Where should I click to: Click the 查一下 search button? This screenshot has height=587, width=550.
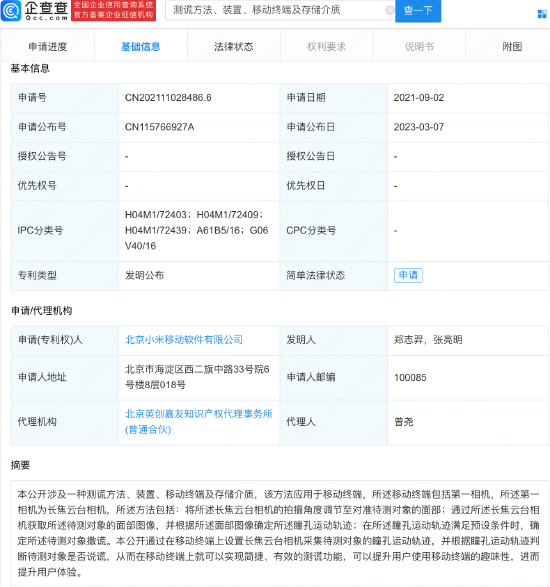point(418,10)
